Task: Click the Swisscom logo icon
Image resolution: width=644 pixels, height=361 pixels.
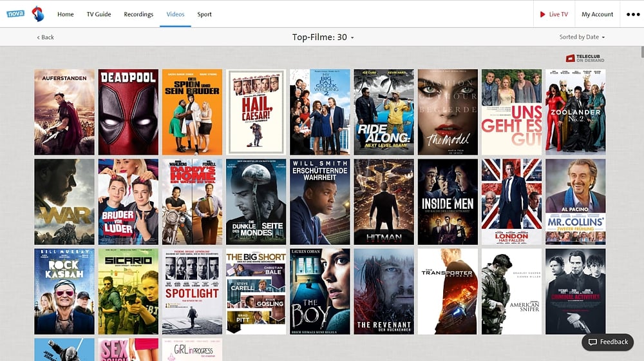Action: tap(38, 14)
